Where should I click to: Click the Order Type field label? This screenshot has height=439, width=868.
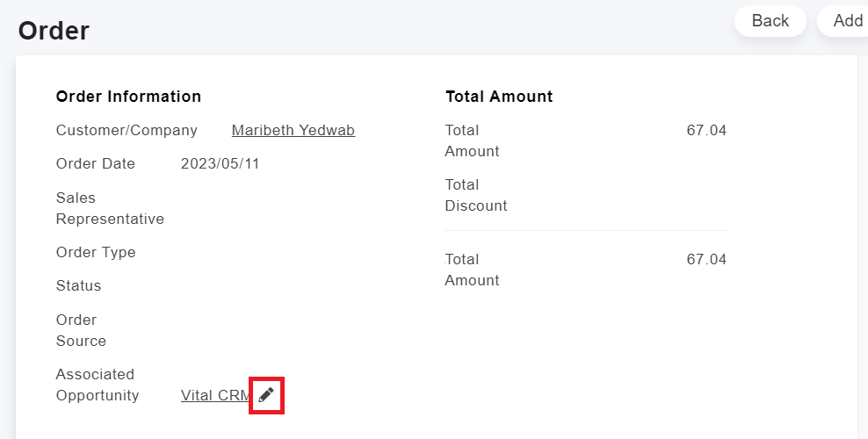pyautogui.click(x=96, y=252)
